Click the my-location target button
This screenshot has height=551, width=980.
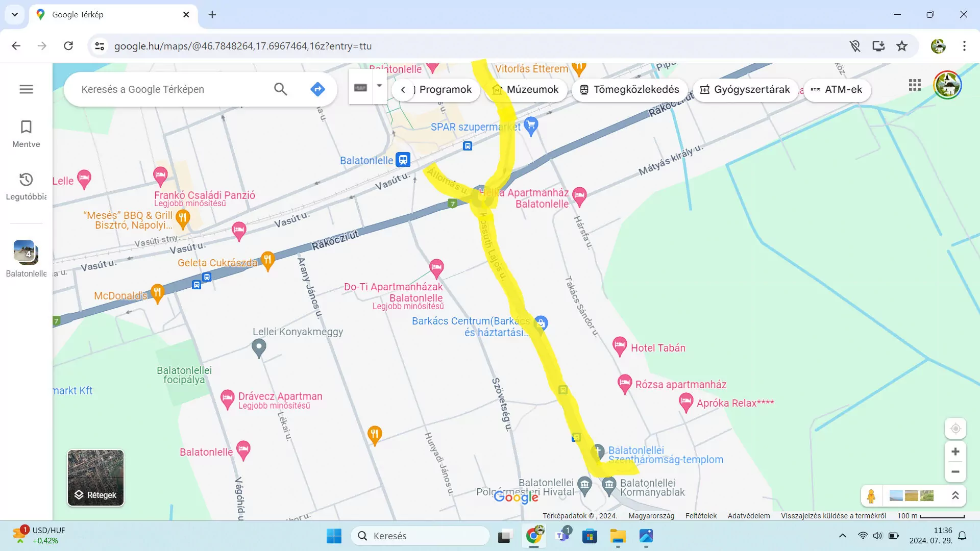pyautogui.click(x=955, y=429)
